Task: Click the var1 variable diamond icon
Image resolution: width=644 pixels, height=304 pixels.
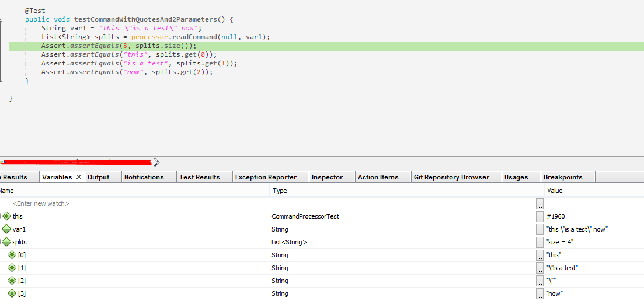Action: [x=6, y=229]
